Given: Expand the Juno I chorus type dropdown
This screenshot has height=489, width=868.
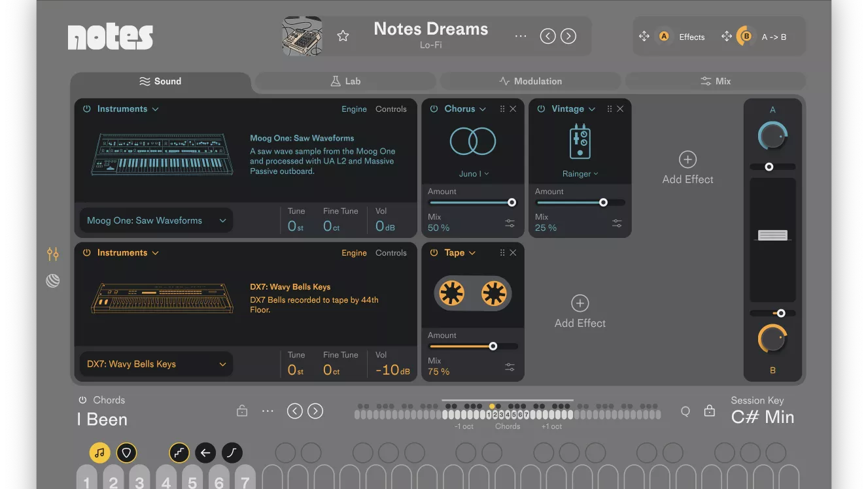Looking at the screenshot, I should [x=473, y=174].
